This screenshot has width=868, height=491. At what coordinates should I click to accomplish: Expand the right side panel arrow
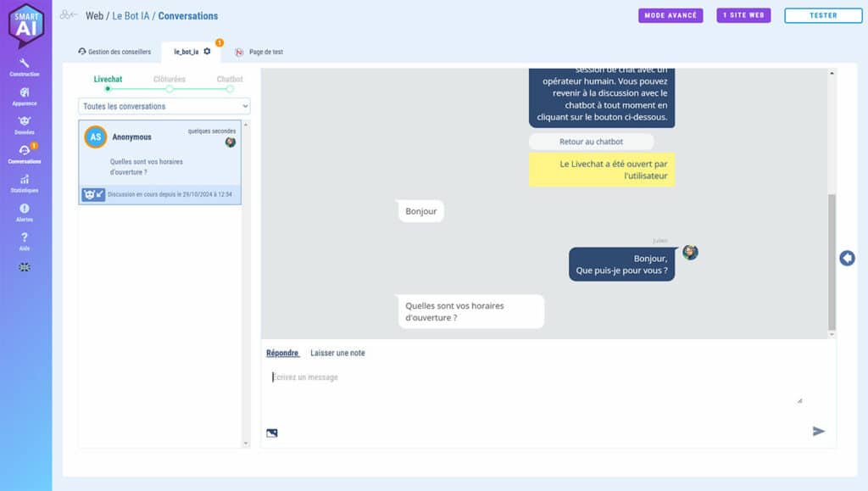847,258
